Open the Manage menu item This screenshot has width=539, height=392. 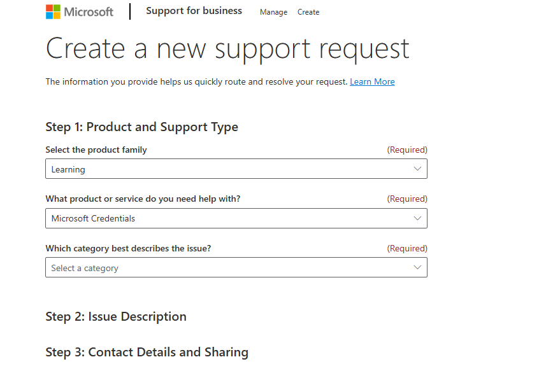273,12
